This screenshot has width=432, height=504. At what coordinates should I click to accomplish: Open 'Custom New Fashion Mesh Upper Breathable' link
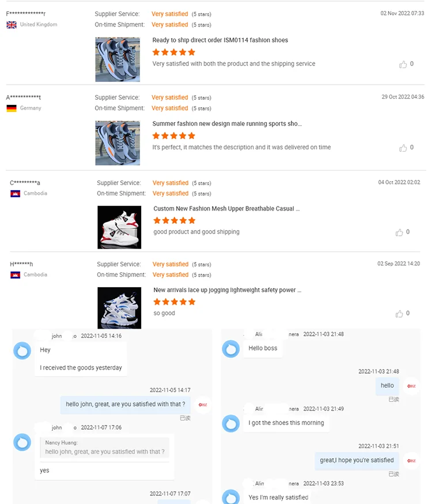tap(226, 209)
